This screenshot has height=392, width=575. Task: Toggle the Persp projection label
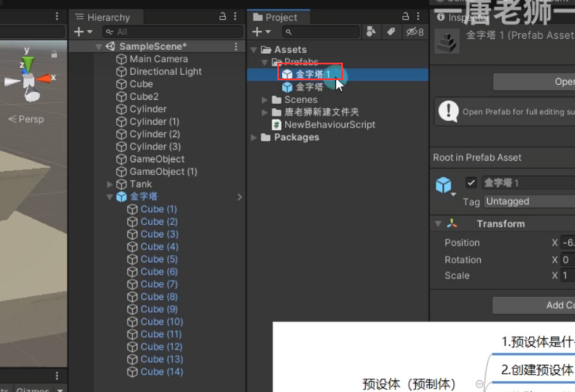(26, 119)
